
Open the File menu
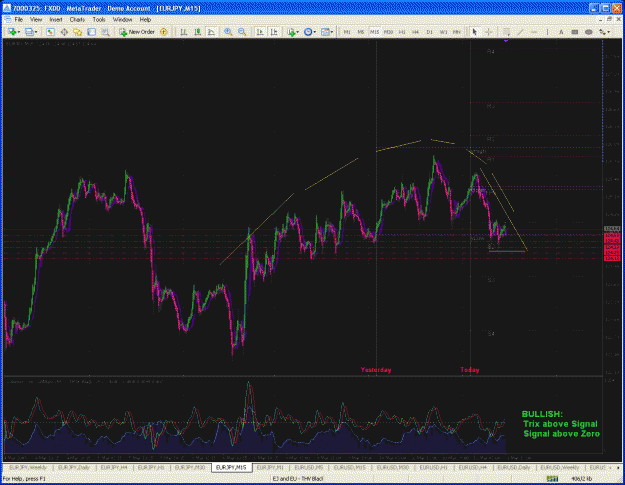point(19,20)
